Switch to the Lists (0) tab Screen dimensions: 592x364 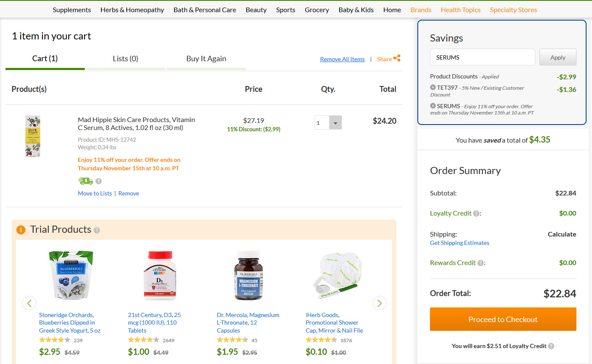126,59
